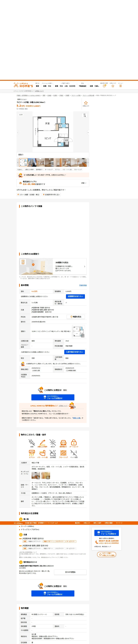Screen dimensions: 138x644
Task: Click 北海道科学大学に近い hashtag tag
Action: tap(51, 194)
